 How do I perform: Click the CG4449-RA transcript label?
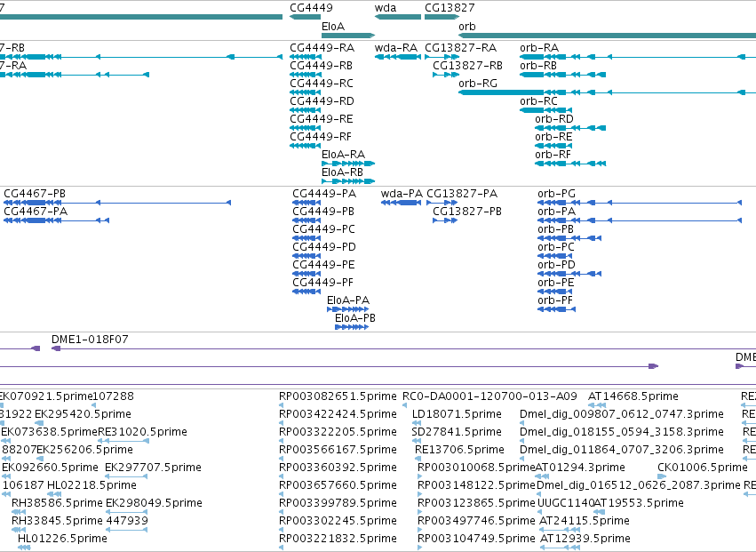tap(322, 48)
